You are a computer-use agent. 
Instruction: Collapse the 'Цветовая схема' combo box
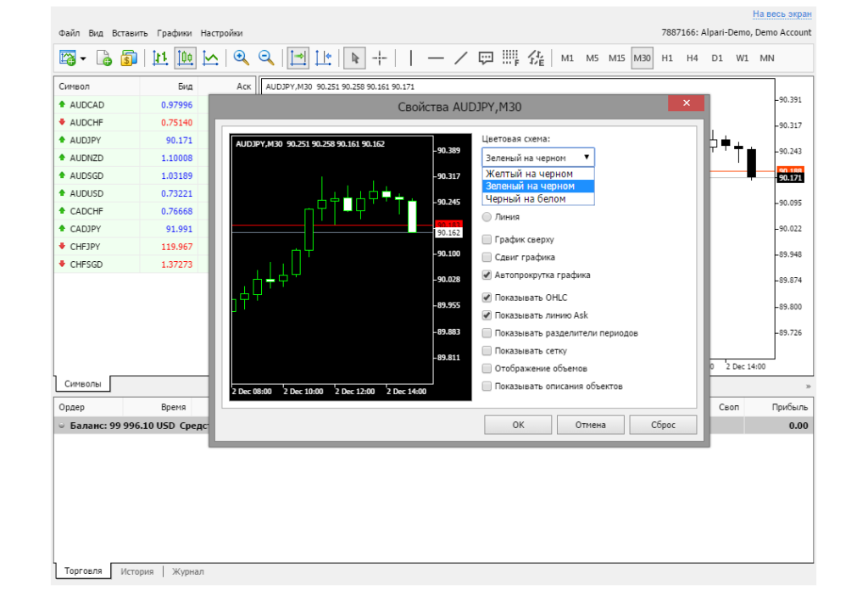(586, 158)
